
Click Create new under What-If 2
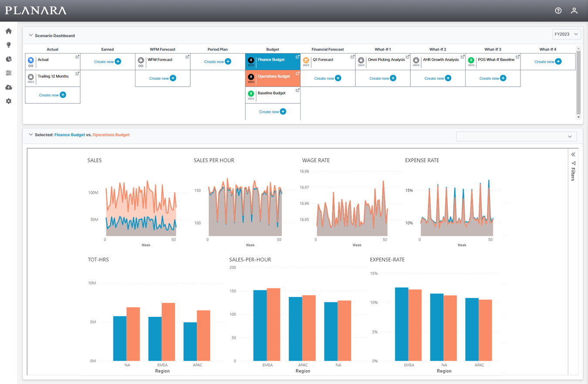438,78
